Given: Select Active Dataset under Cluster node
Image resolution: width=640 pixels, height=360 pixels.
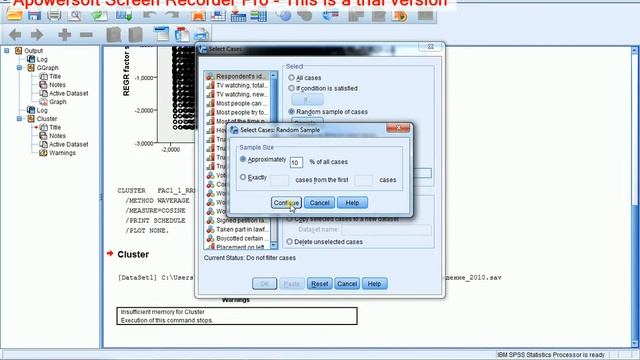Looking at the screenshot, I should (69, 144).
